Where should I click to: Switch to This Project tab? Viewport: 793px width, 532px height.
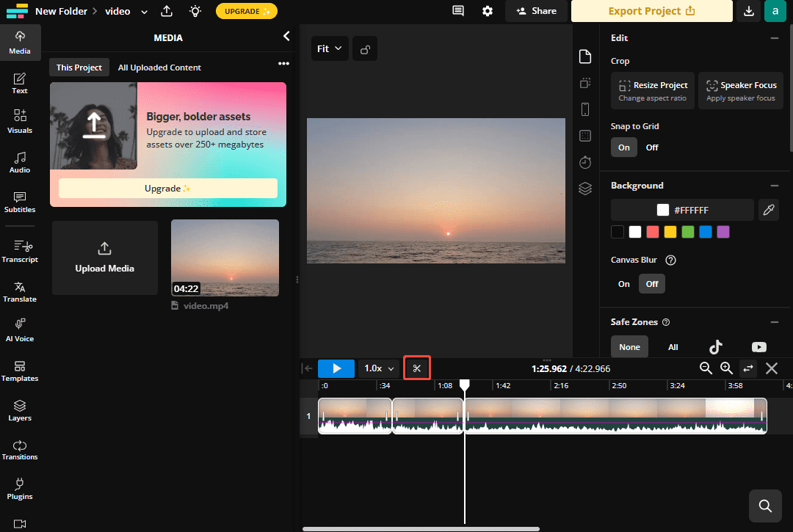pos(79,68)
